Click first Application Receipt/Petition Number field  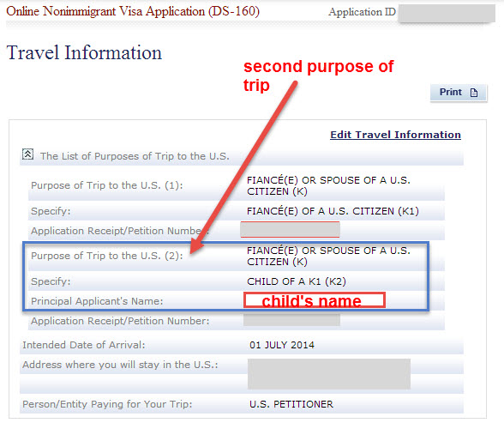click(x=290, y=229)
